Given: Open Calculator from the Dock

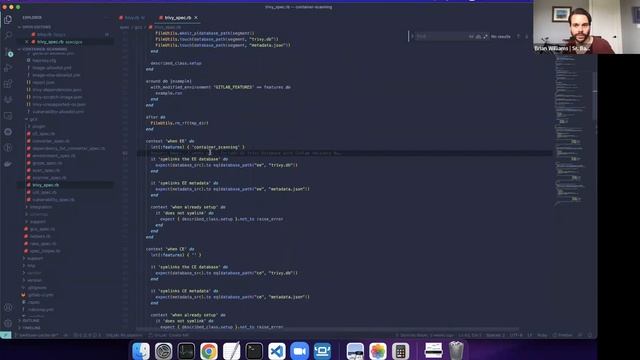Looking at the screenshot, I should coord(400,351).
